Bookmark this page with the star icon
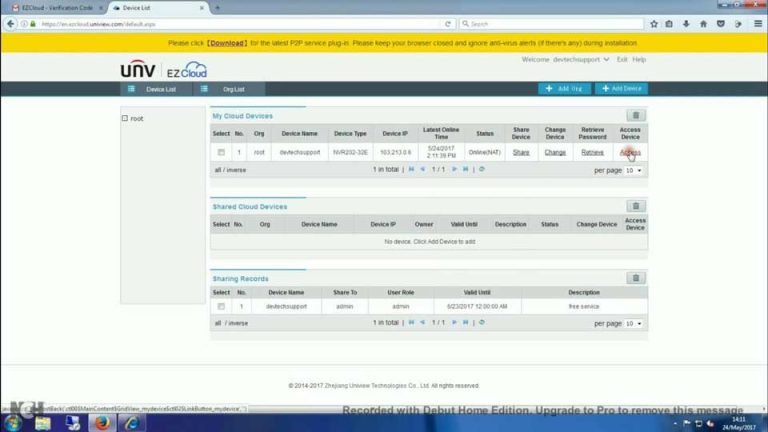Viewport: 768px width, 432px height. (654, 24)
